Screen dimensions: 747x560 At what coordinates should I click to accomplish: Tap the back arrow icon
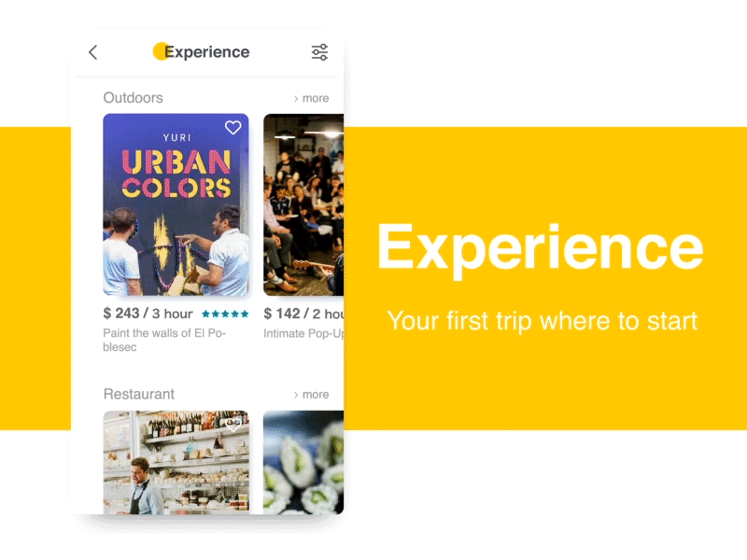pos(92,52)
